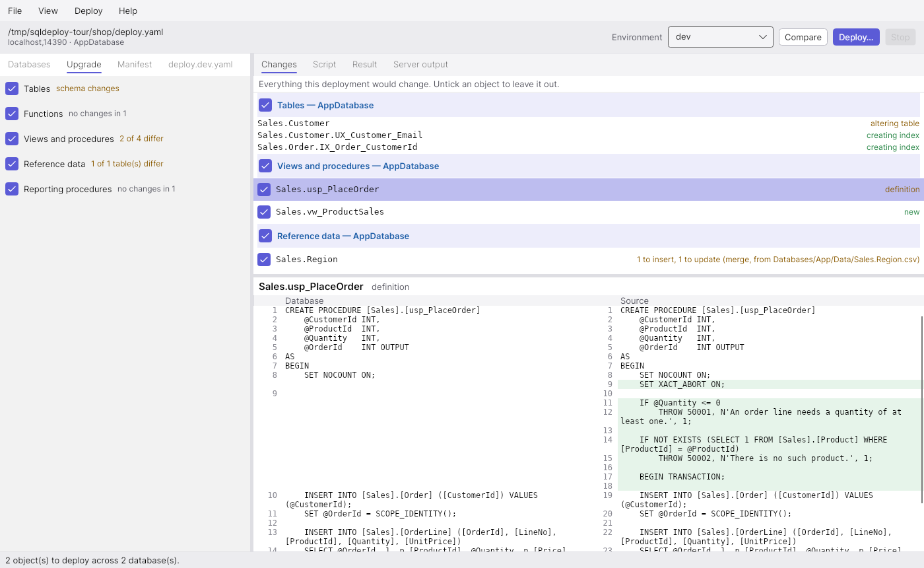
Task: Select the Sales.Order.IX_Order_CustomerId row
Action: click(x=588, y=147)
